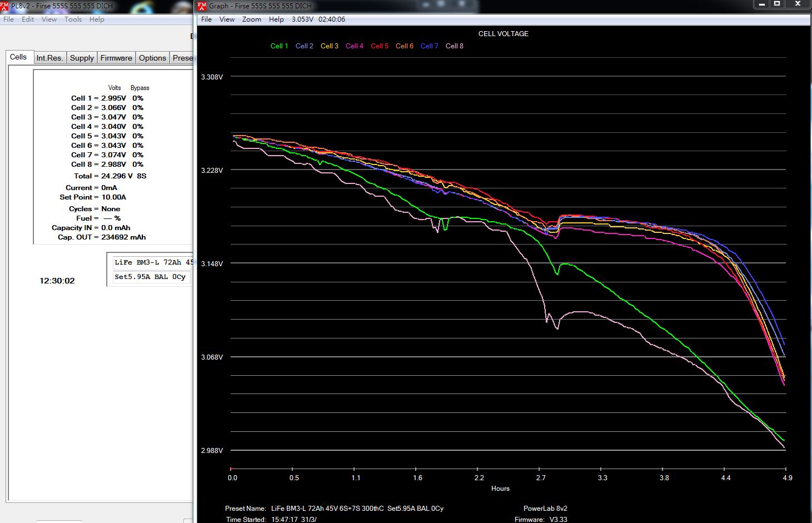The width and height of the screenshot is (812, 523).
Task: Minimize the Graph window
Action: (x=761, y=4)
